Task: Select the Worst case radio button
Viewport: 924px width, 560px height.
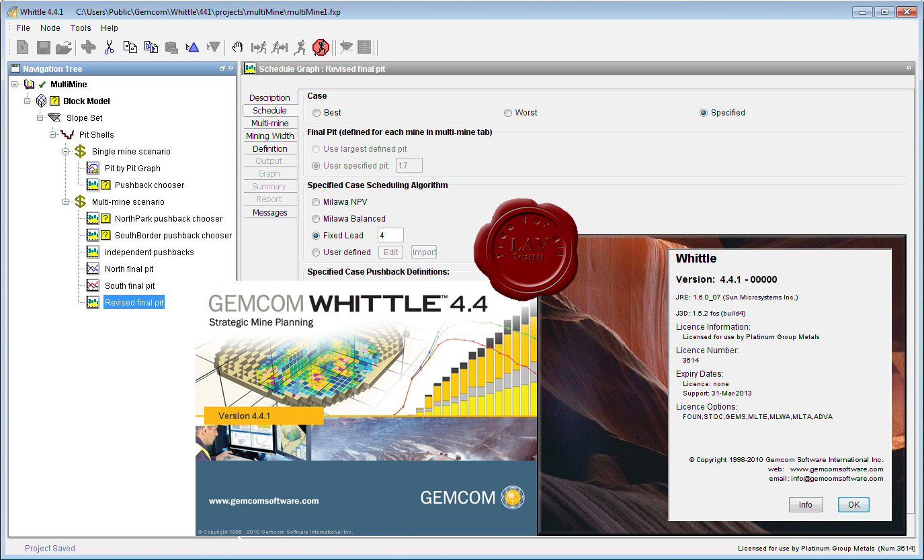Action: [508, 113]
